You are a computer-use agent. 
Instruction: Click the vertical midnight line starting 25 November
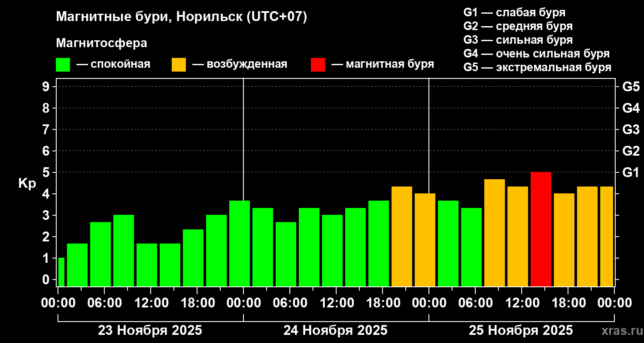pos(429,136)
